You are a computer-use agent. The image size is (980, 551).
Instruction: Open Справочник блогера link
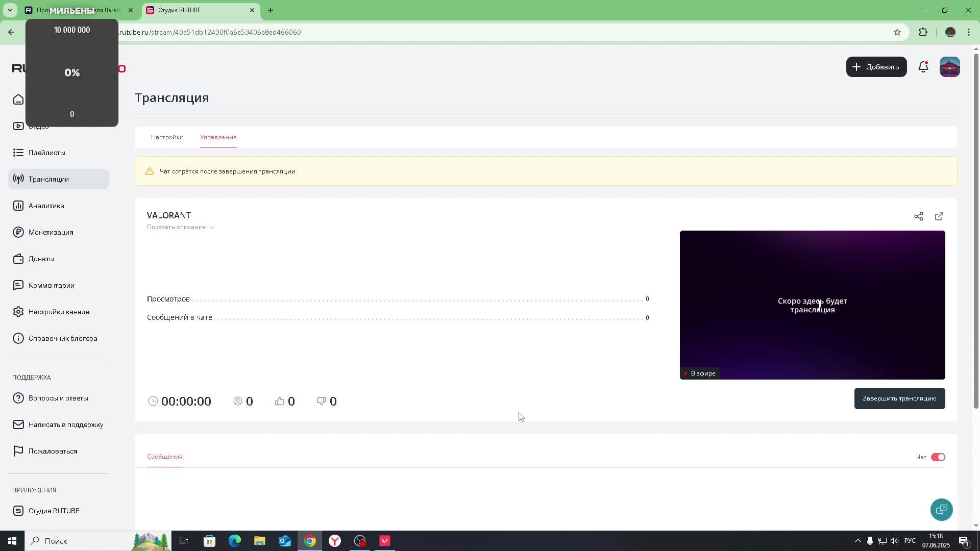62,338
